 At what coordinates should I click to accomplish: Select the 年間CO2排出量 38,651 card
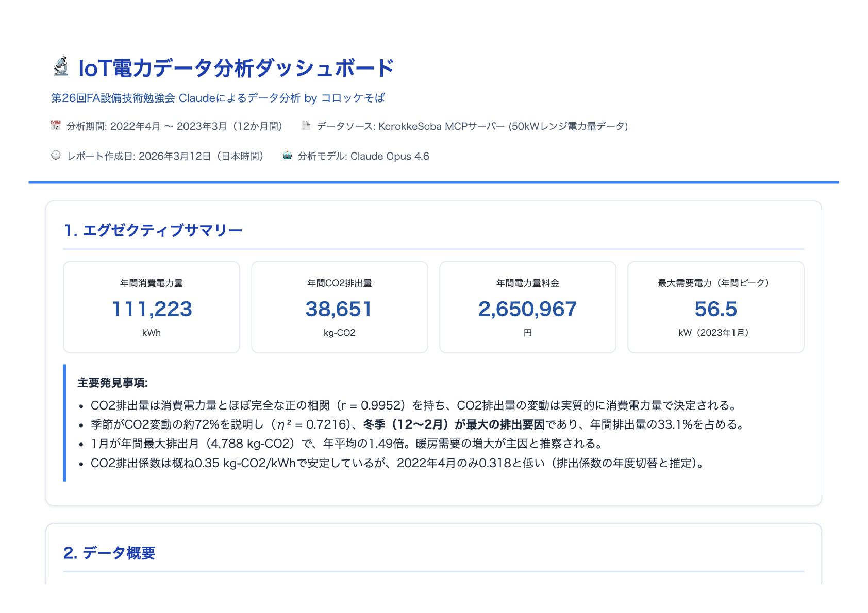tap(339, 307)
